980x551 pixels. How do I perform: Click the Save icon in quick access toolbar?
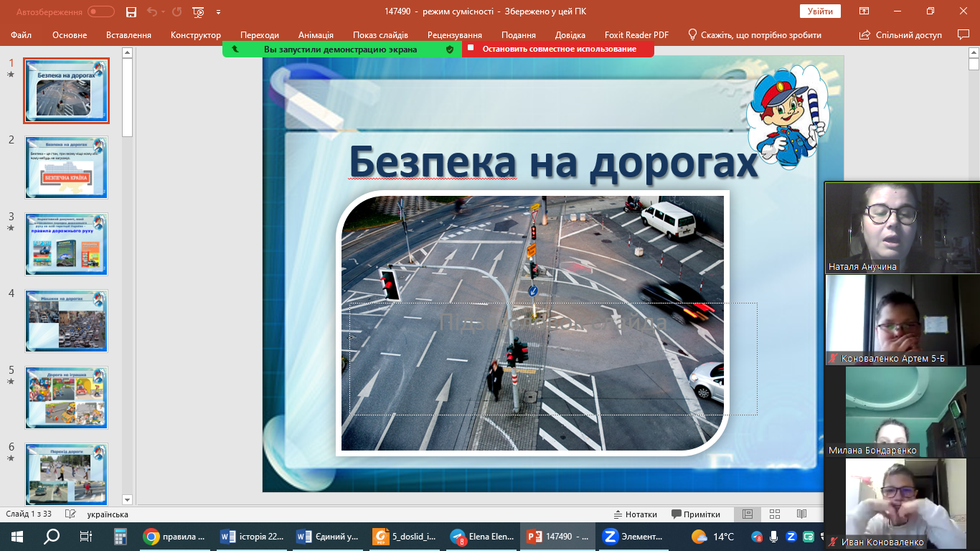coord(131,12)
